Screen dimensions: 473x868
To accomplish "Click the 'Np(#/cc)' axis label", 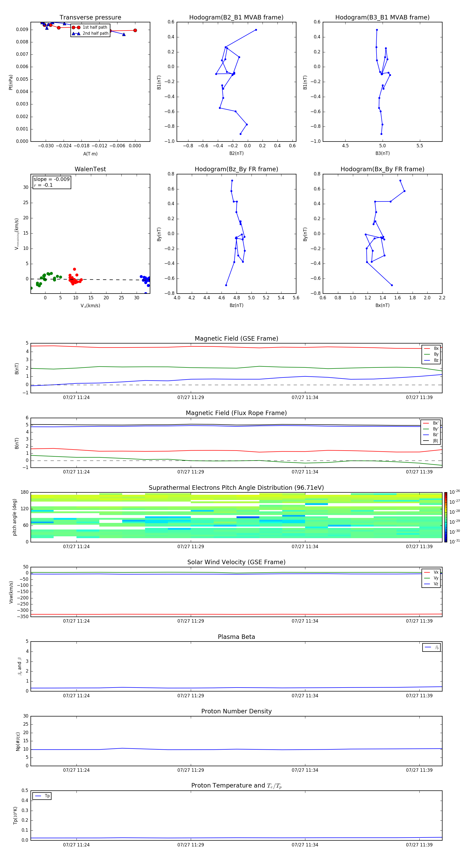I will (x=18, y=741).
